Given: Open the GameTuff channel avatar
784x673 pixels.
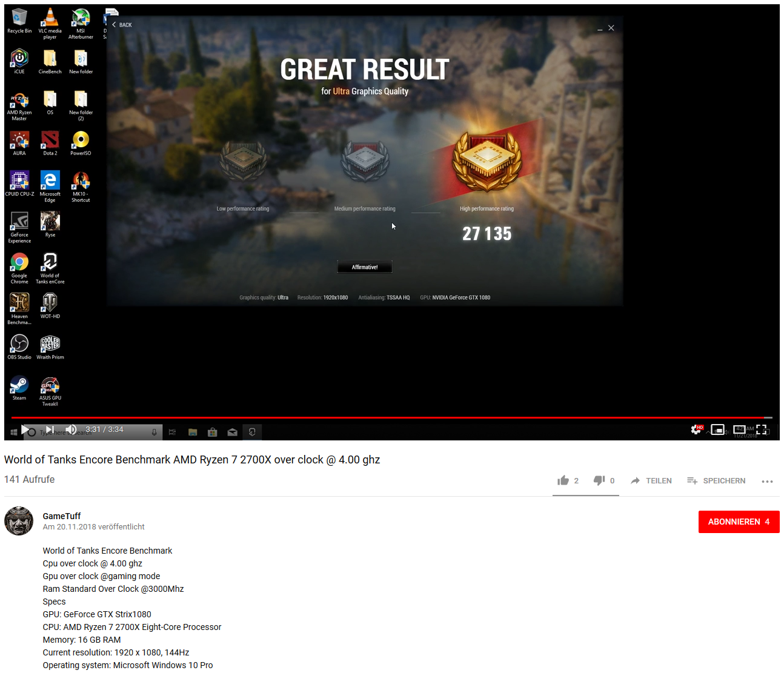Looking at the screenshot, I should pyautogui.click(x=19, y=521).
